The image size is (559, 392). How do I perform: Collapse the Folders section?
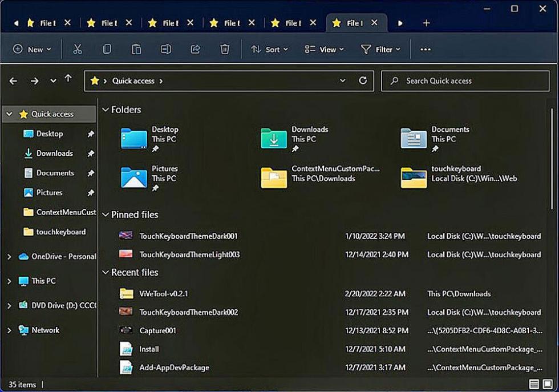pos(106,110)
